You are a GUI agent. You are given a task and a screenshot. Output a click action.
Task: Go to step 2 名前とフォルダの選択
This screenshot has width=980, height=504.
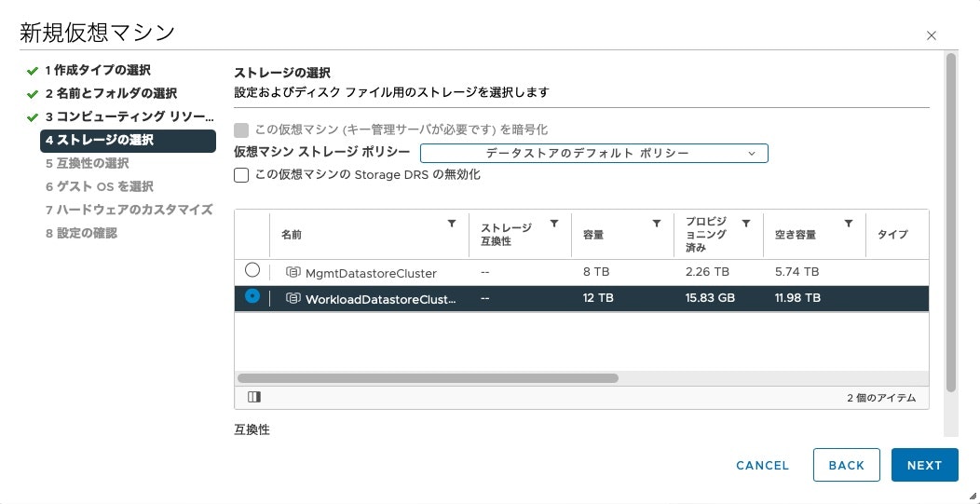(111, 94)
